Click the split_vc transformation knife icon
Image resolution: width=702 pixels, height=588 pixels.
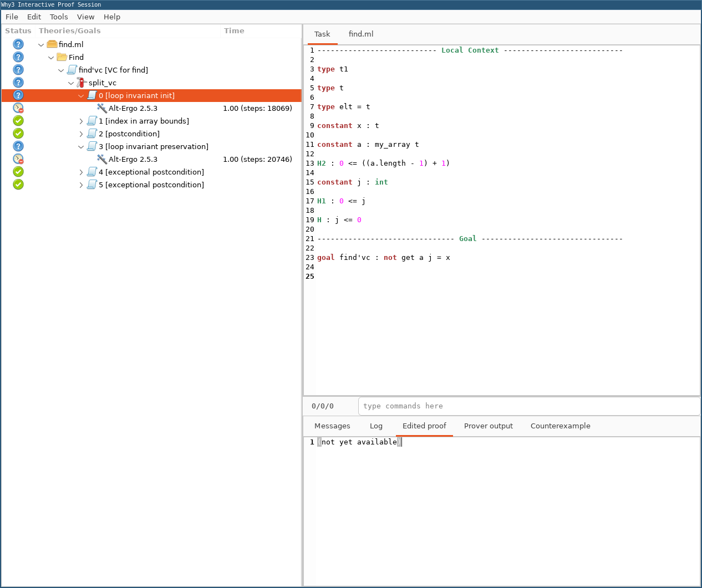tap(82, 83)
